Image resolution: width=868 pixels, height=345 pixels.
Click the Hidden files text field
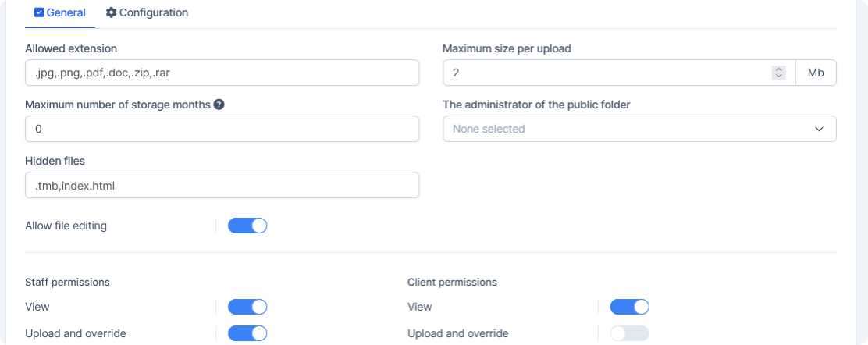click(222, 185)
